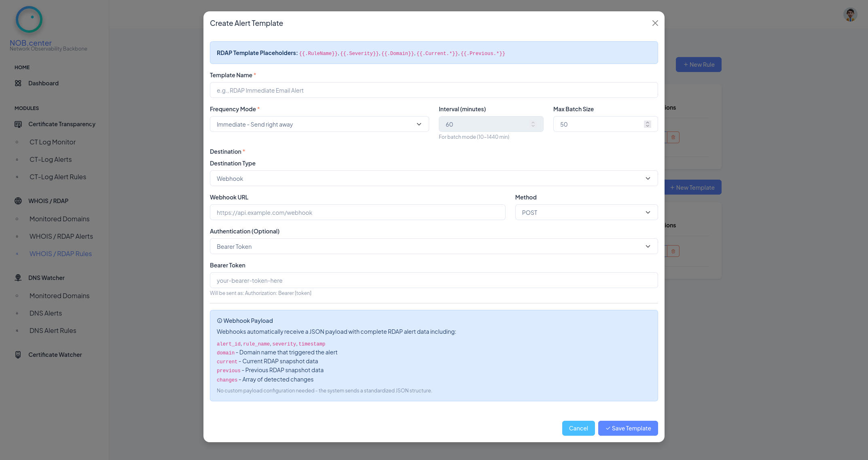This screenshot has width=868, height=460.
Task: Click the DNS Watcher globe icon
Action: (x=18, y=278)
